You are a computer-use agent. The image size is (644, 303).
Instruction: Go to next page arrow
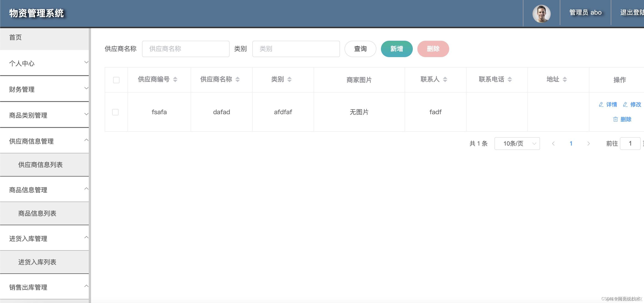[x=588, y=144]
